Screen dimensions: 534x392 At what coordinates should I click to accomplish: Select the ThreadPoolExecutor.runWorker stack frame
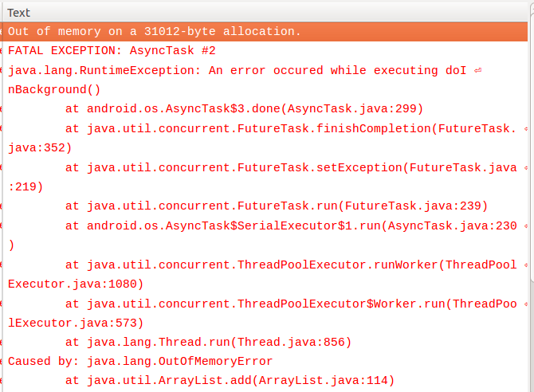pyautogui.click(x=290, y=265)
